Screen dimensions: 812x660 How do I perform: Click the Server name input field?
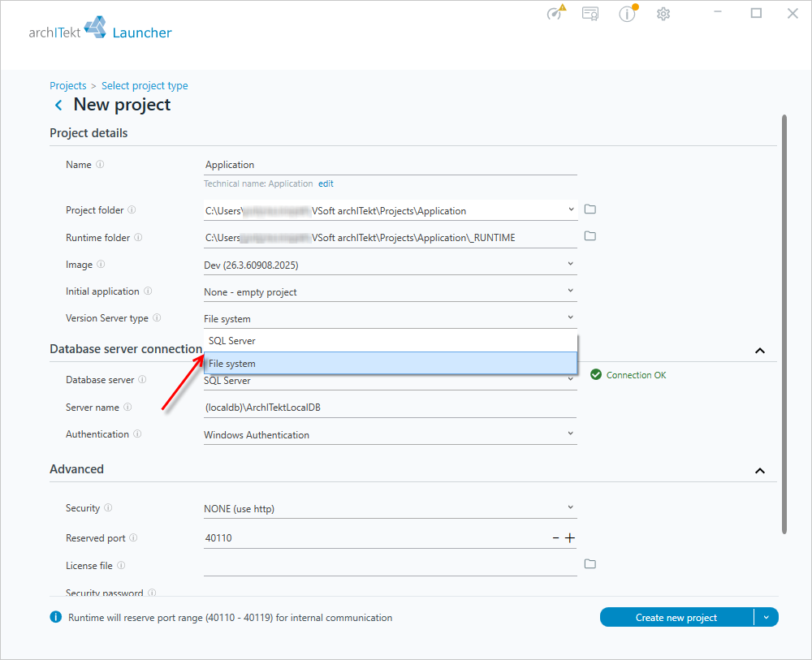click(391, 408)
